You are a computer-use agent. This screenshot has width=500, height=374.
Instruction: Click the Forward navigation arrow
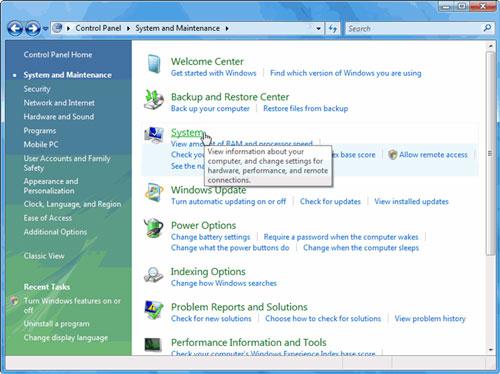coord(33,28)
